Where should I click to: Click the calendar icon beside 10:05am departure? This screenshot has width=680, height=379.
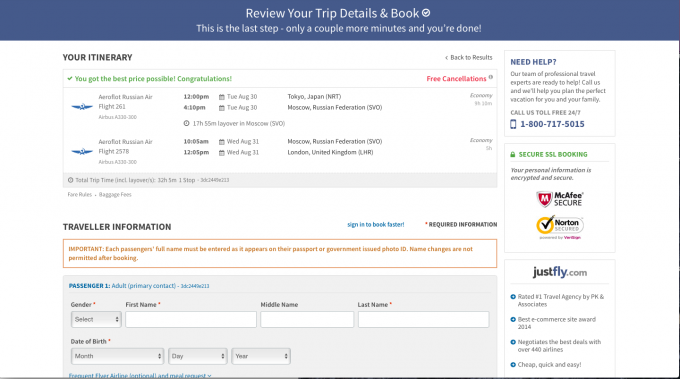pos(222,142)
